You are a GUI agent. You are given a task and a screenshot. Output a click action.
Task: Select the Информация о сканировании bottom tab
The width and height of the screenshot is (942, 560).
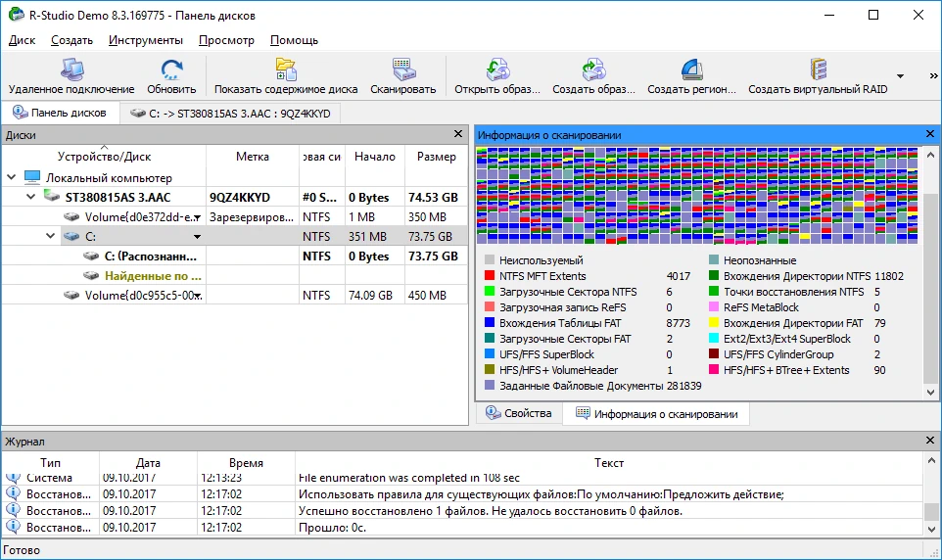tap(657, 414)
